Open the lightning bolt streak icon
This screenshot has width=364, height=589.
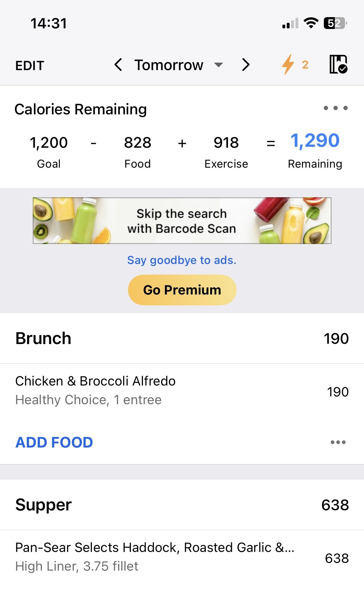pos(295,65)
